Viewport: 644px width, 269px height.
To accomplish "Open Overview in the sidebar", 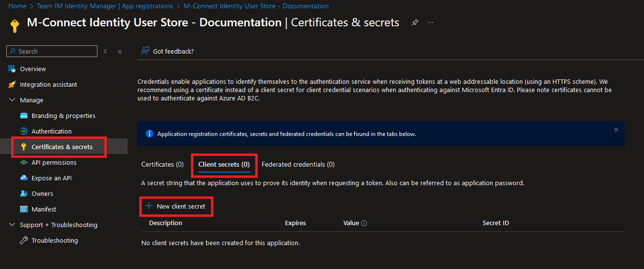I will tap(33, 69).
